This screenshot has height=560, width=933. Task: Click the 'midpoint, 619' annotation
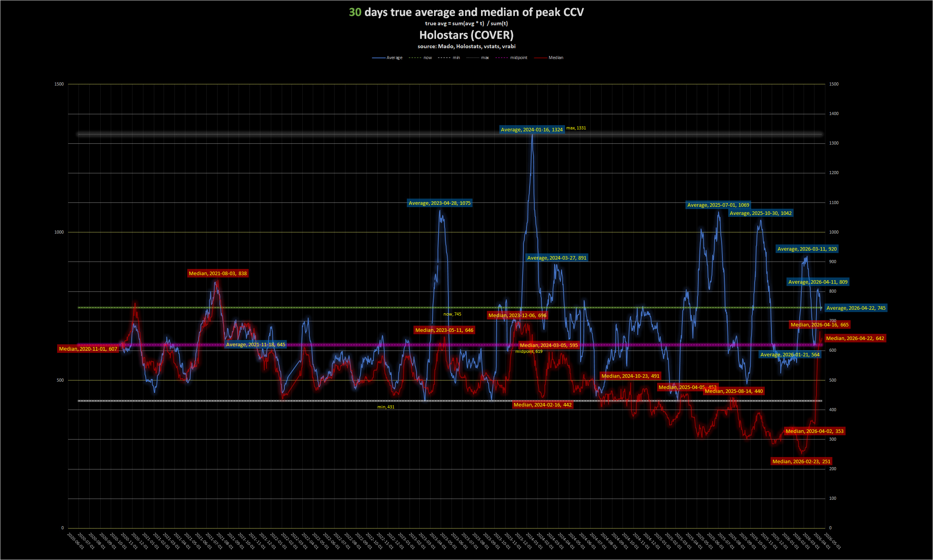[x=528, y=352]
